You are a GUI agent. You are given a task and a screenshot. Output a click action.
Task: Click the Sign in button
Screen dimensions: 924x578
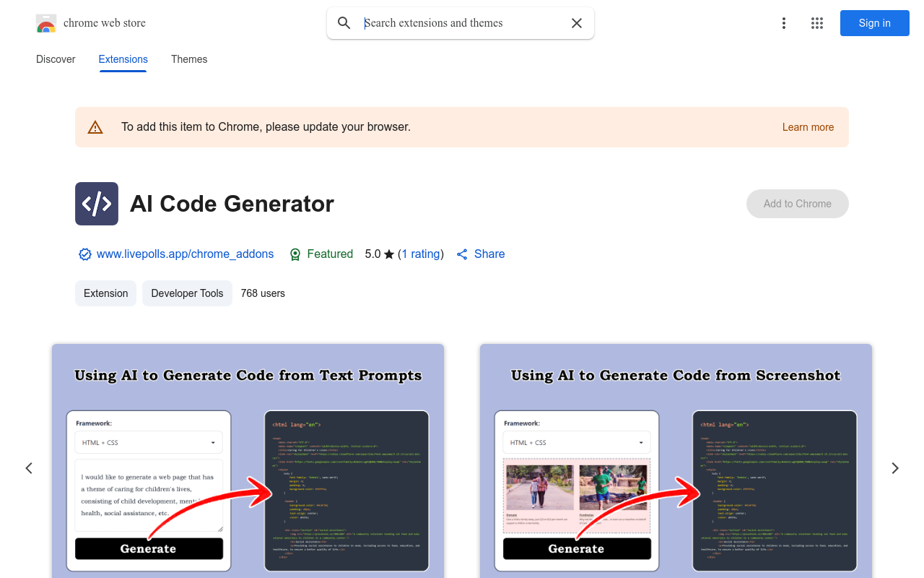tap(875, 23)
